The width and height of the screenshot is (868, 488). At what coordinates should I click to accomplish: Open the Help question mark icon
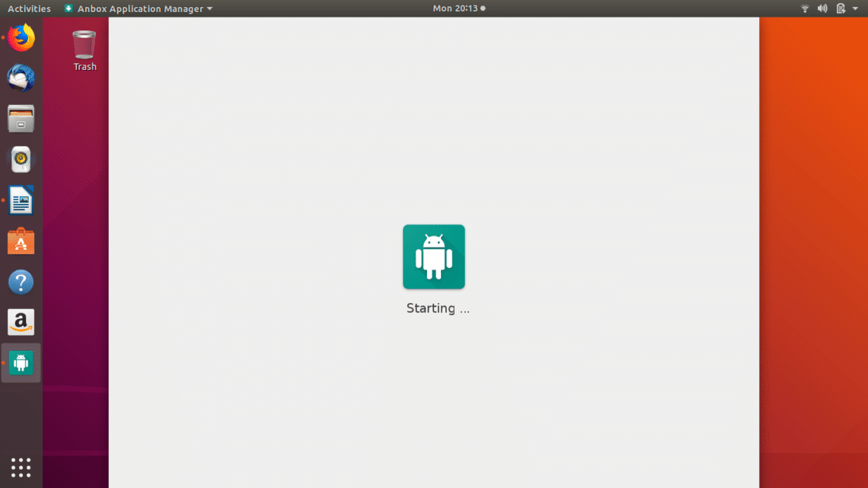point(21,282)
